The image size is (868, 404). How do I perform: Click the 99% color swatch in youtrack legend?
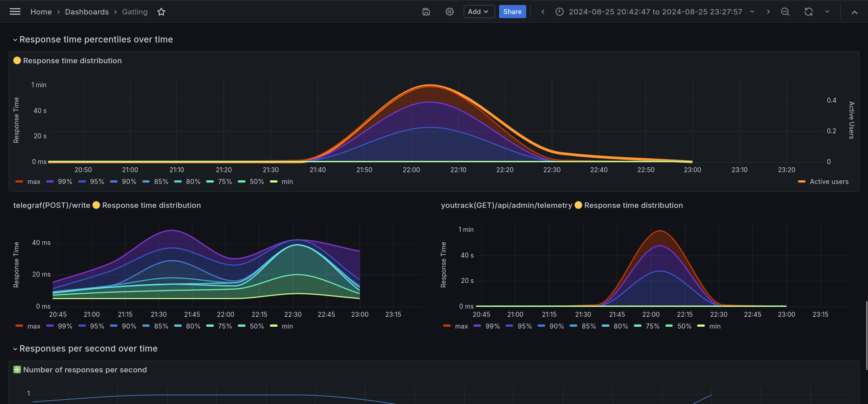click(x=477, y=326)
